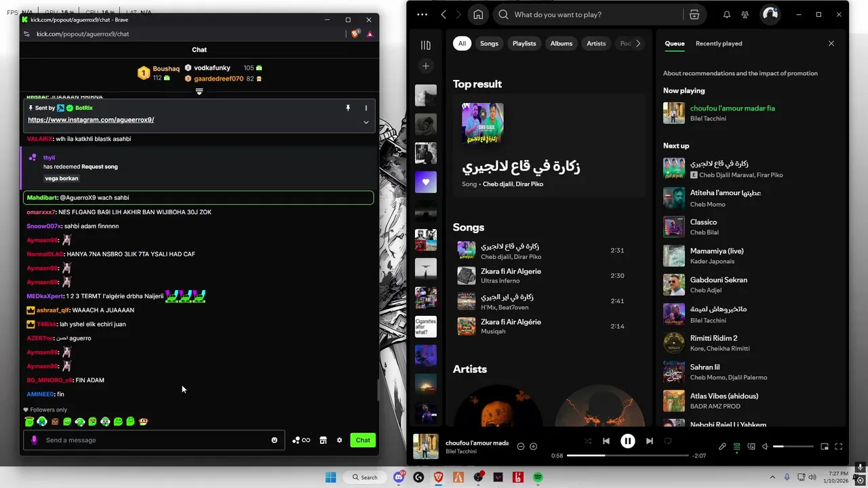Skip to the next track in Spotify

point(650,441)
